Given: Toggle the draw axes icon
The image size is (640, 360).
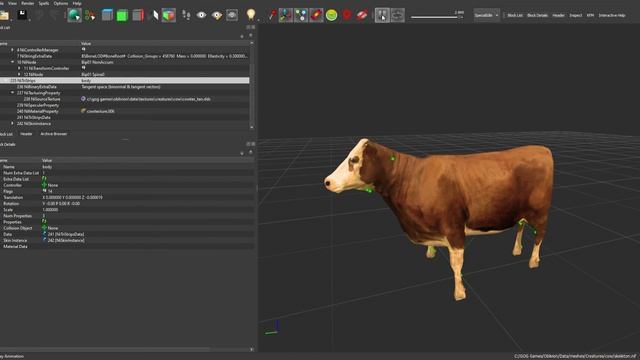Looking at the screenshot, I should [286, 16].
